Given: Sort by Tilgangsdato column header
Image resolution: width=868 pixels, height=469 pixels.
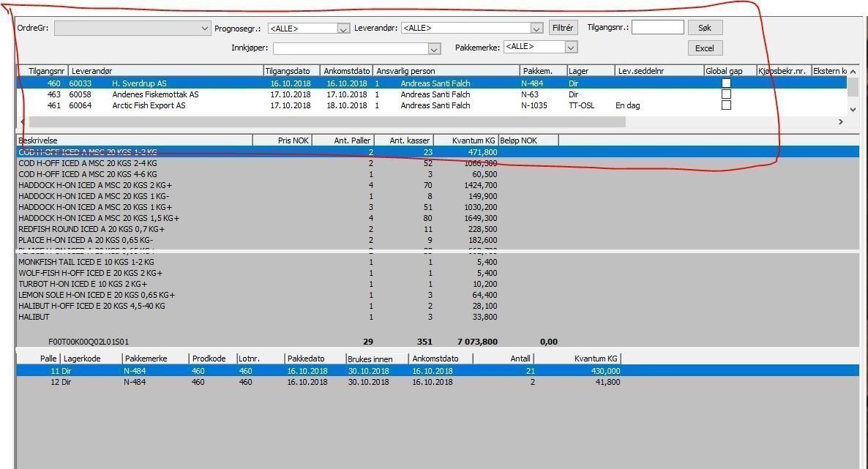Looking at the screenshot, I should (x=292, y=71).
